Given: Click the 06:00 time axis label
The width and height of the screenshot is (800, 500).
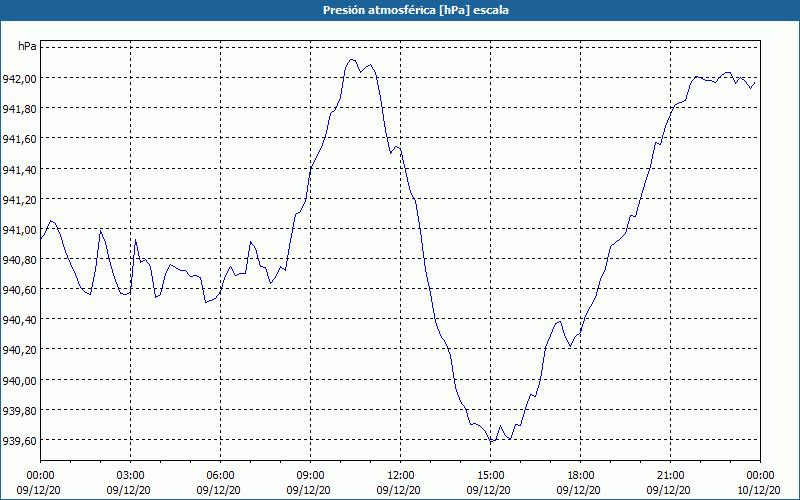Looking at the screenshot, I should click(220, 476).
